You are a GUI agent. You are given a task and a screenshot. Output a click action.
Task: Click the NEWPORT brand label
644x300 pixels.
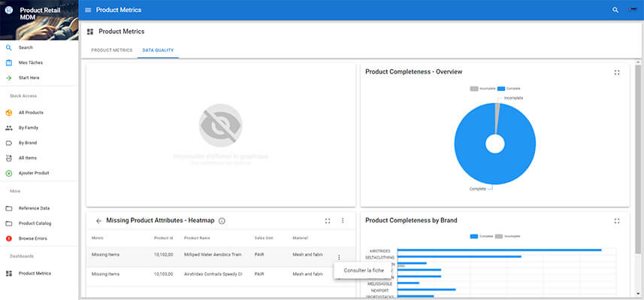pos(380,290)
